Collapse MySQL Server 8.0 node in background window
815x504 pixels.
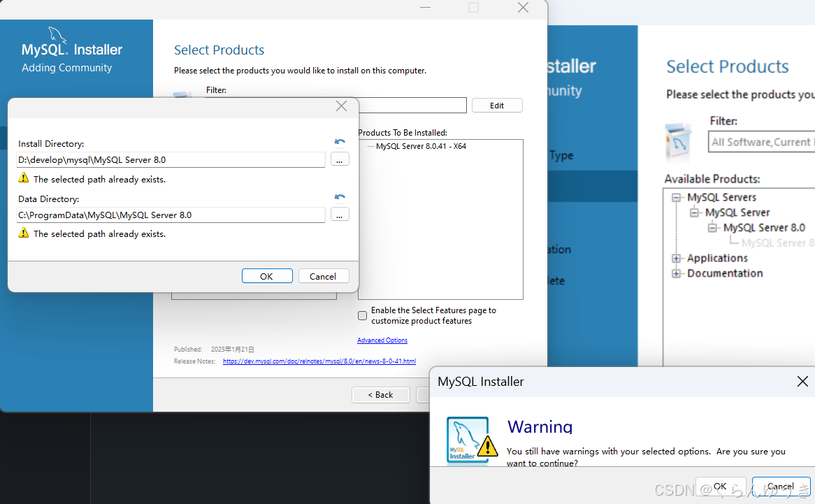(713, 228)
